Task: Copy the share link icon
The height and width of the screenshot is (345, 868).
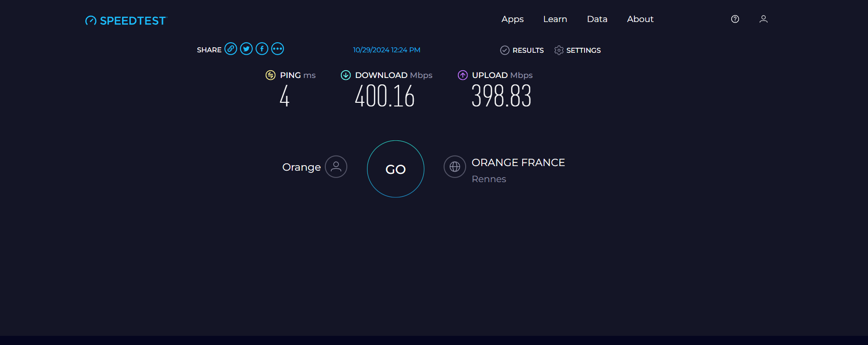Action: pyautogui.click(x=231, y=49)
